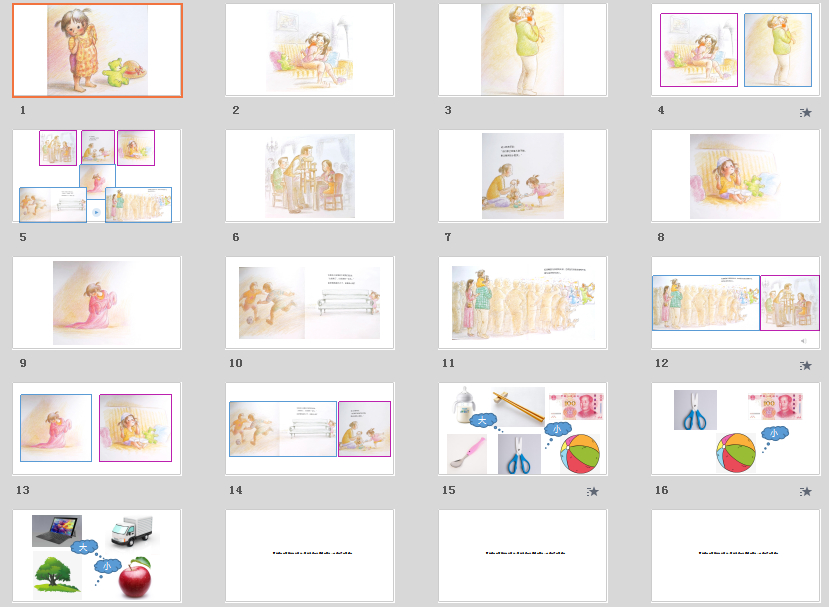829x607 pixels.
Task: Select slide 14 thumbnail
Action: point(310,428)
